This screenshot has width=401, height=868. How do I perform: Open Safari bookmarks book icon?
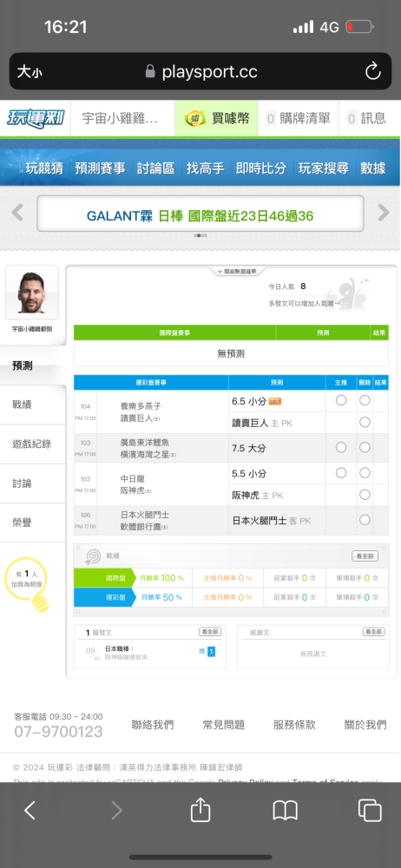point(286,811)
